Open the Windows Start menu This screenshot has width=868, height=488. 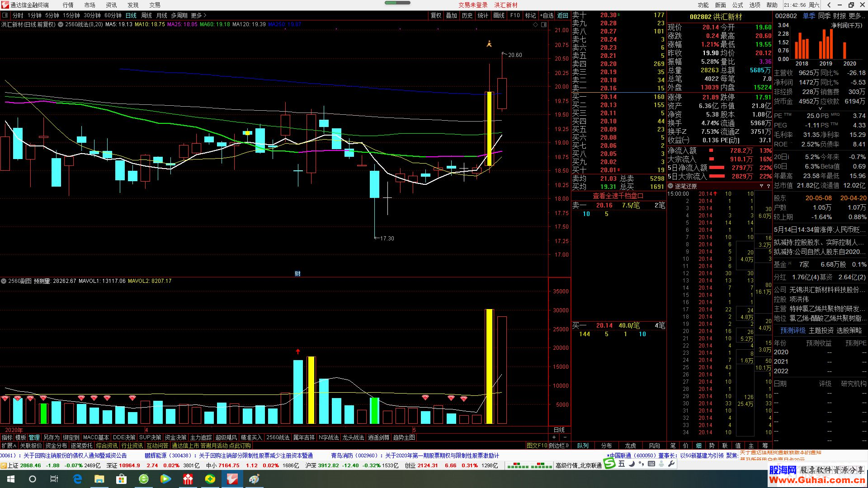point(11,479)
